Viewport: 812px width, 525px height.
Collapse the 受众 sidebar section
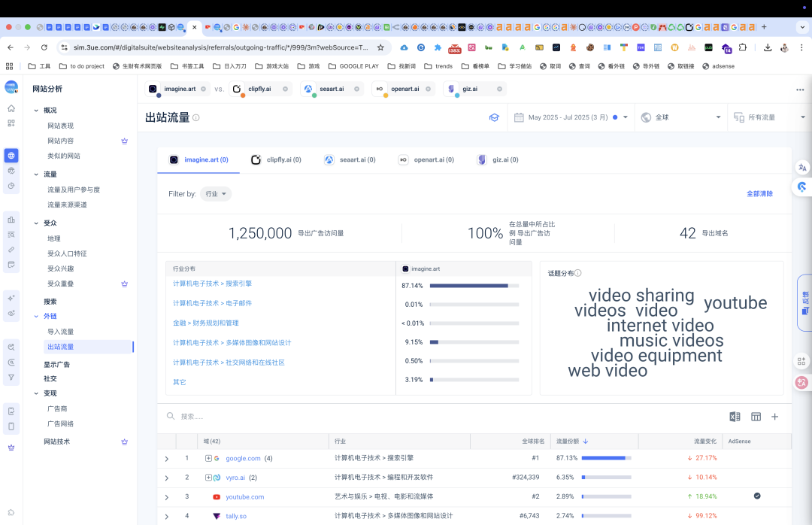click(36, 223)
